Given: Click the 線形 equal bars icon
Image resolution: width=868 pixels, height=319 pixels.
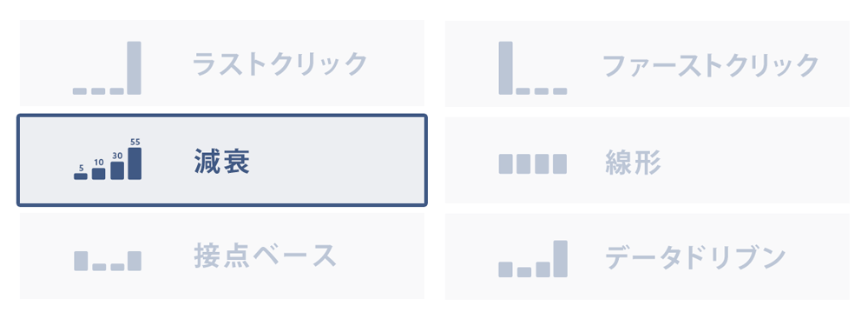Looking at the screenshot, I should pyautogui.click(x=533, y=164).
